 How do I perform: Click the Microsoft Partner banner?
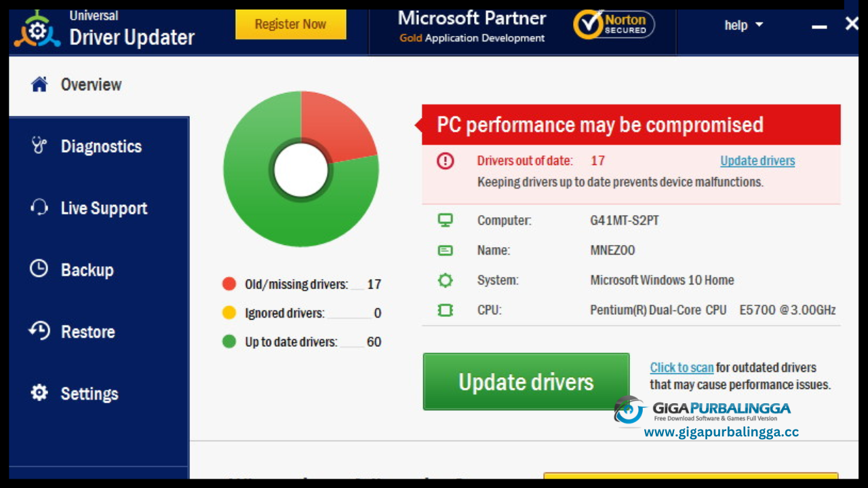tap(472, 27)
